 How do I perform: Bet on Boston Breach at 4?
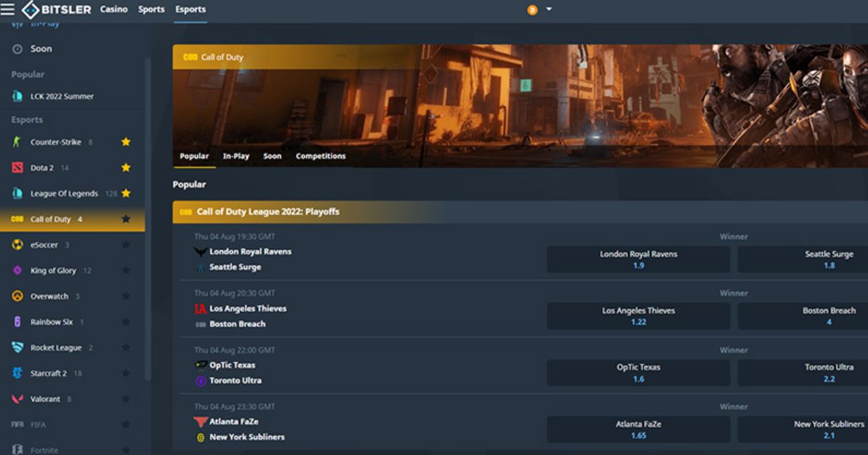click(803, 316)
